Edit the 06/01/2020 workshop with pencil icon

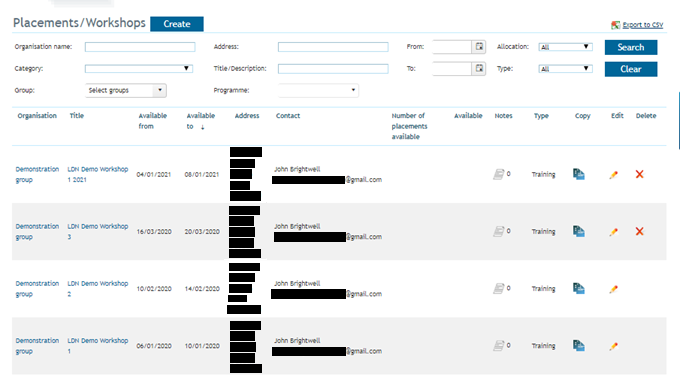tap(613, 347)
